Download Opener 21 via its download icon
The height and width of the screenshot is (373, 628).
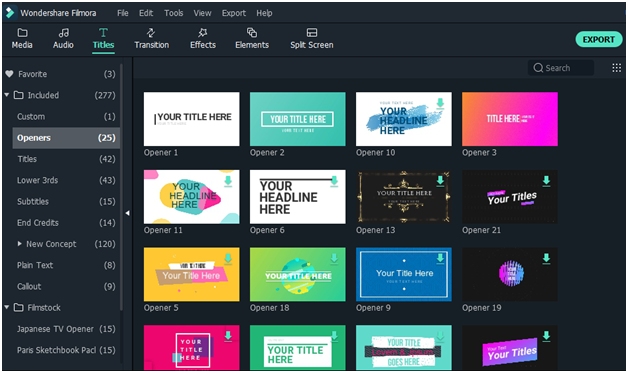(546, 181)
